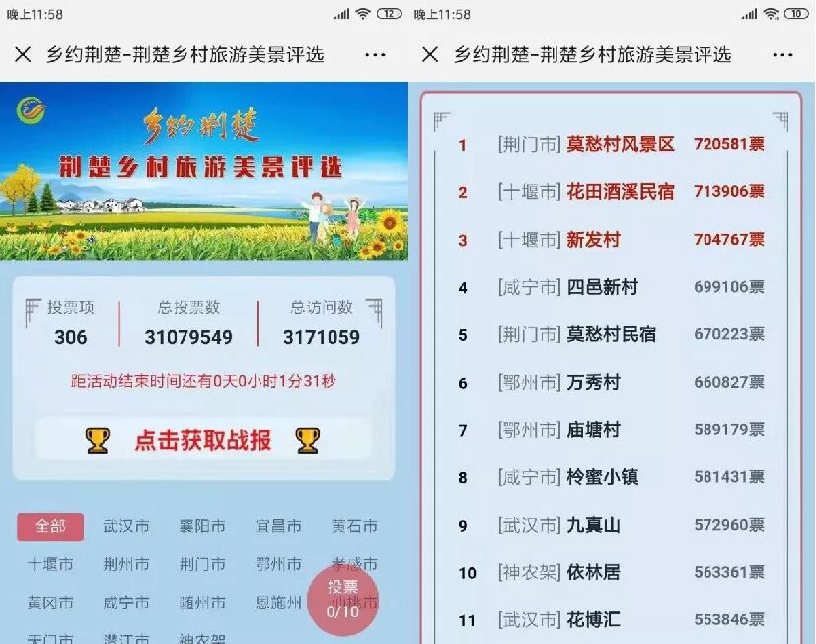Tap the countdown text 距活动结束时间
The height and width of the screenshot is (644, 816).
click(x=203, y=381)
